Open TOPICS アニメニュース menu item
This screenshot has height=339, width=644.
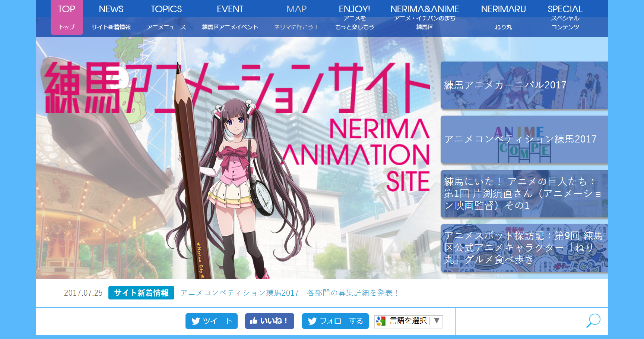click(x=166, y=17)
